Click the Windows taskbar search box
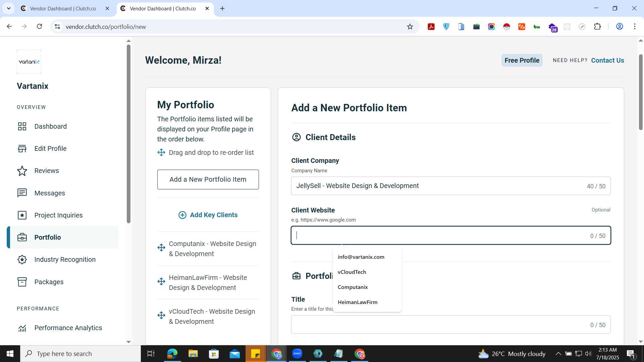644x362 pixels. [80, 354]
